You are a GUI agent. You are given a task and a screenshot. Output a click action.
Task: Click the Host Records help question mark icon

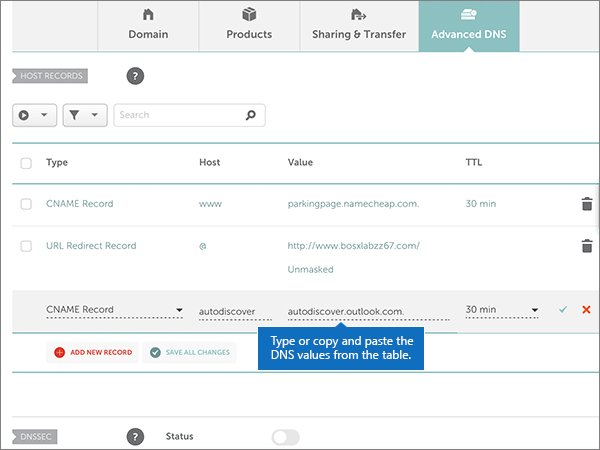135,76
